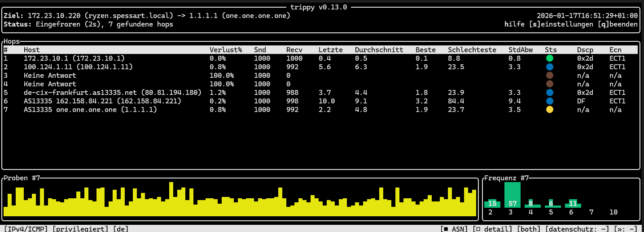
Task: Click the DF Dscp value for hop 6
Action: [x=581, y=101]
